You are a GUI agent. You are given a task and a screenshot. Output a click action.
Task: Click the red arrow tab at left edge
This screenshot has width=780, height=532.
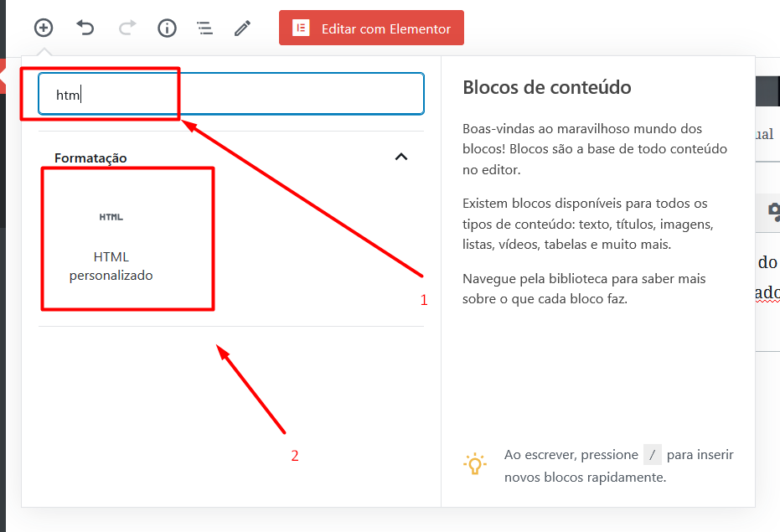click(3, 75)
